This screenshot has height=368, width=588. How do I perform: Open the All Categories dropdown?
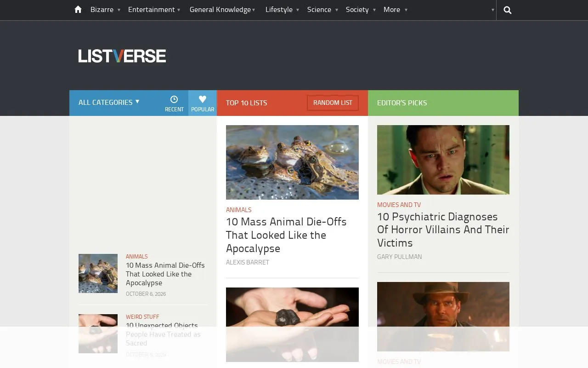coord(109,102)
